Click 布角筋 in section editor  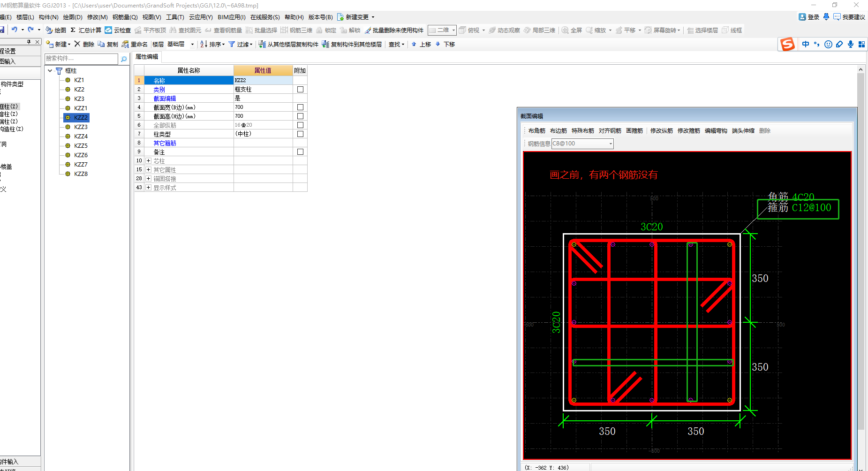click(537, 131)
